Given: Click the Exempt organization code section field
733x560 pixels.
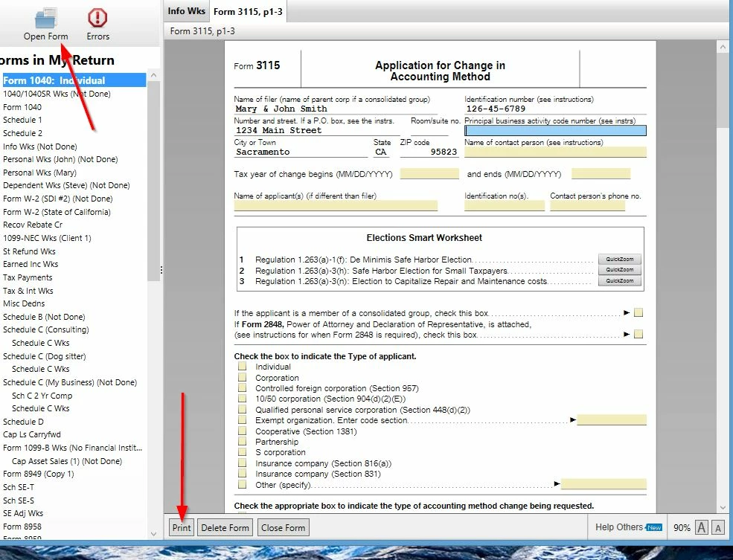Looking at the screenshot, I should pyautogui.click(x=612, y=419).
